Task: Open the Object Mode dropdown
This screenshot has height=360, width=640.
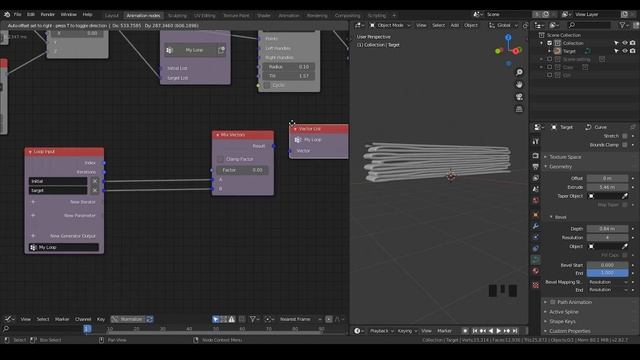Action: [390, 25]
